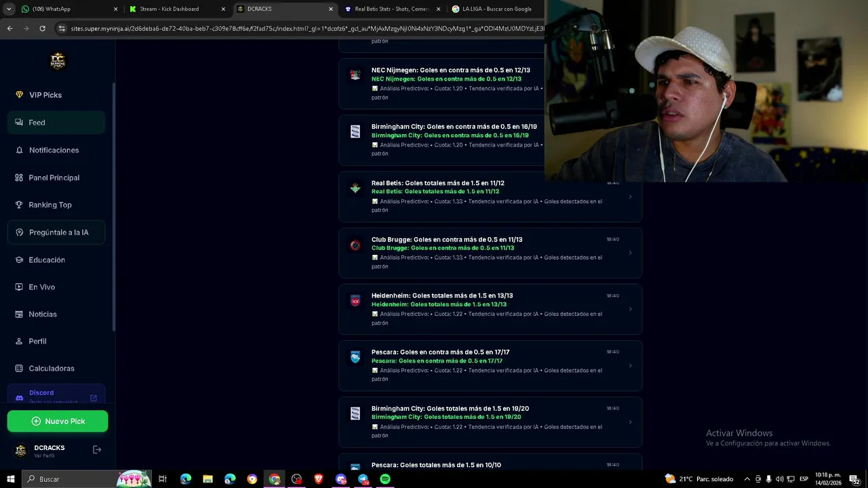Click the browser address bar URL
This screenshot has width=868, height=488.
click(x=307, y=28)
